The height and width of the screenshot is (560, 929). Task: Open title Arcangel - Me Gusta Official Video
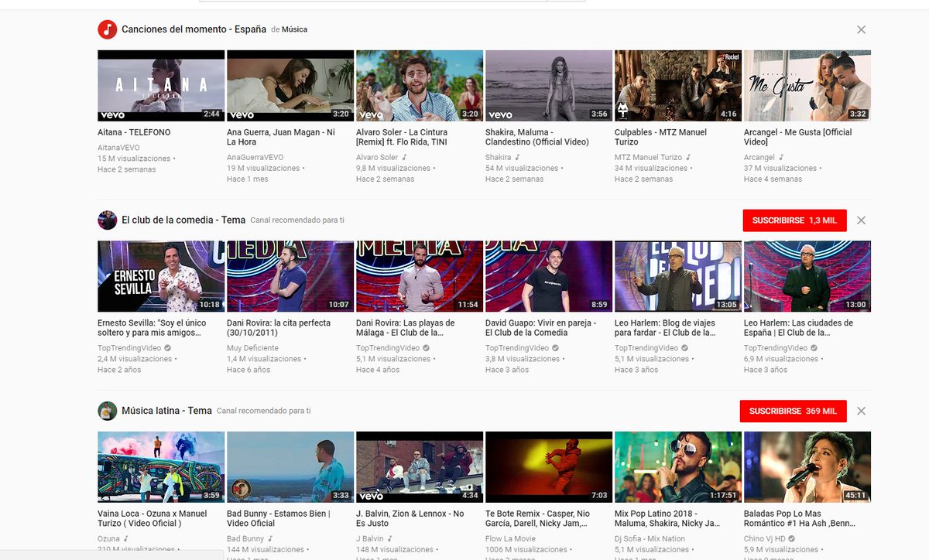pos(798,137)
